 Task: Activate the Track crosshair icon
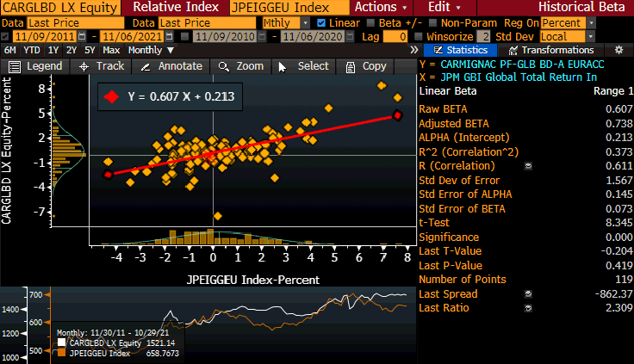[84, 66]
